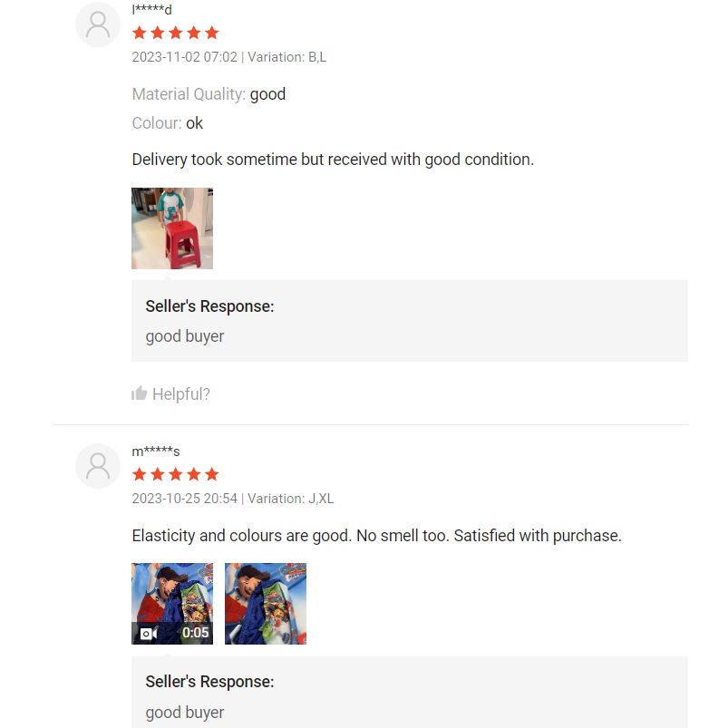
Task: Click first star of m*****s's rating
Action: tap(140, 474)
